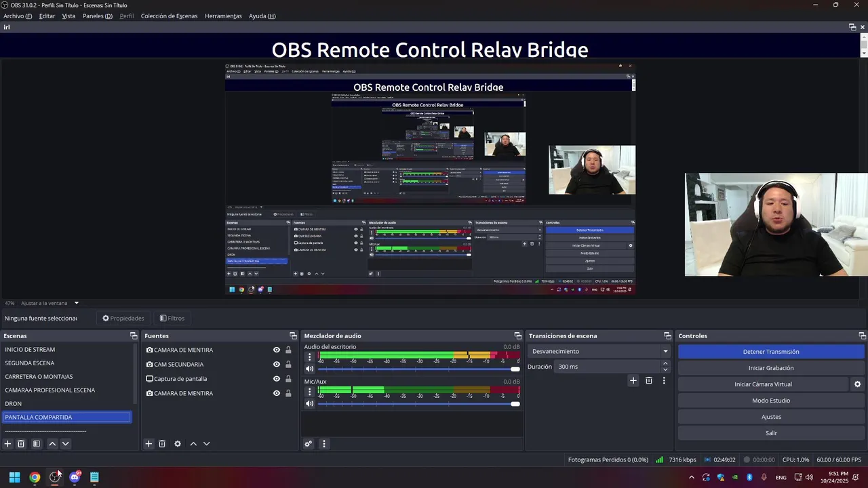Open Audio del escritorio options three-dots
The width and height of the screenshot is (868, 488).
pos(309,357)
